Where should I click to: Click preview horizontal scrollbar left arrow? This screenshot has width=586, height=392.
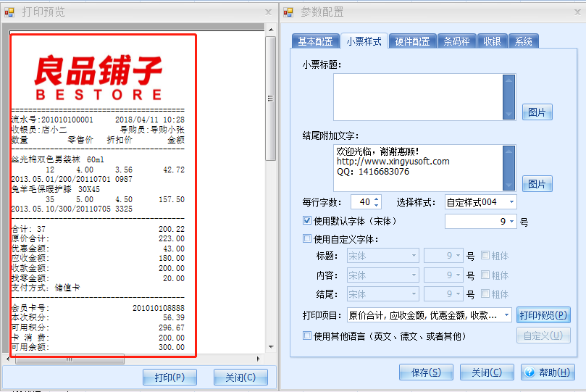(8, 359)
